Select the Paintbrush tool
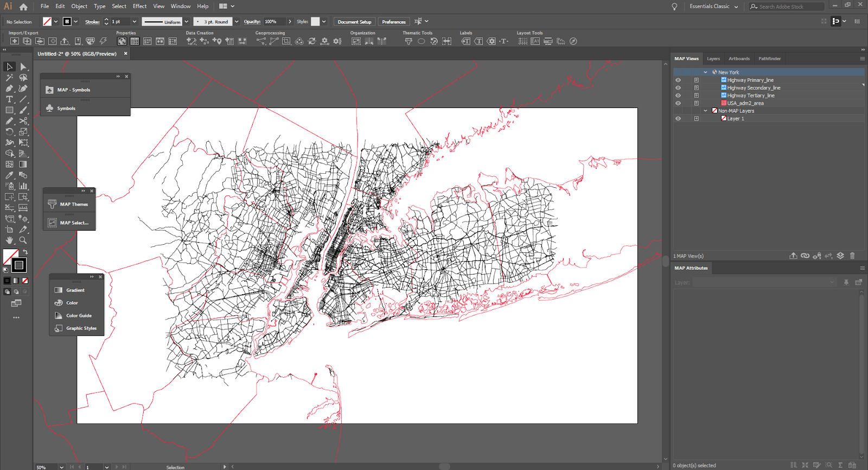Viewport: 868px width, 470px height. [x=23, y=110]
